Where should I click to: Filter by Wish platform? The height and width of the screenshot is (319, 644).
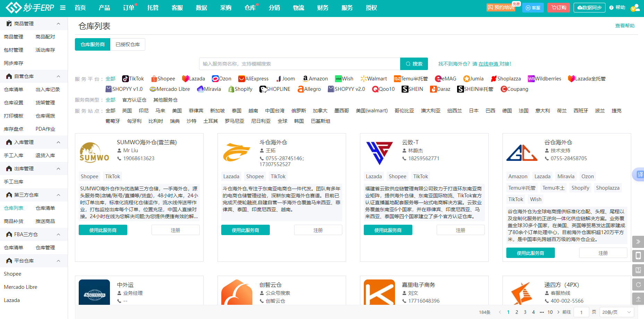pos(344,79)
